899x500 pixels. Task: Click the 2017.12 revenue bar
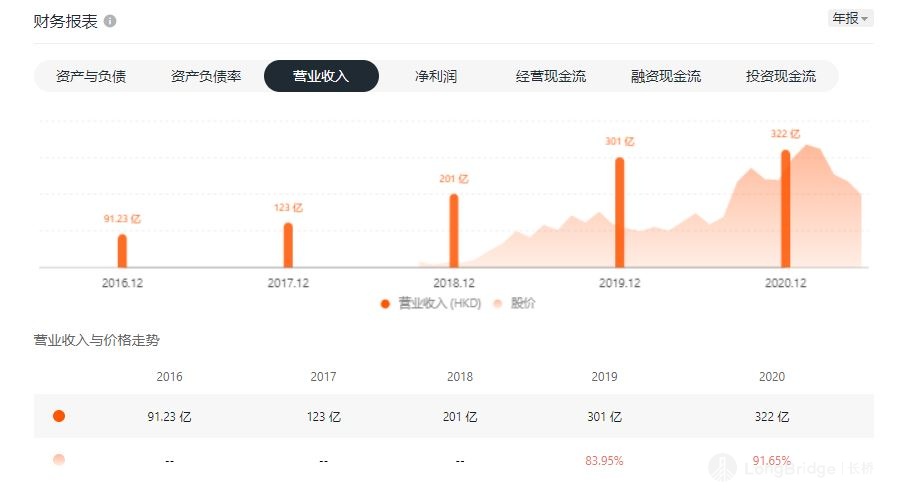(288, 245)
